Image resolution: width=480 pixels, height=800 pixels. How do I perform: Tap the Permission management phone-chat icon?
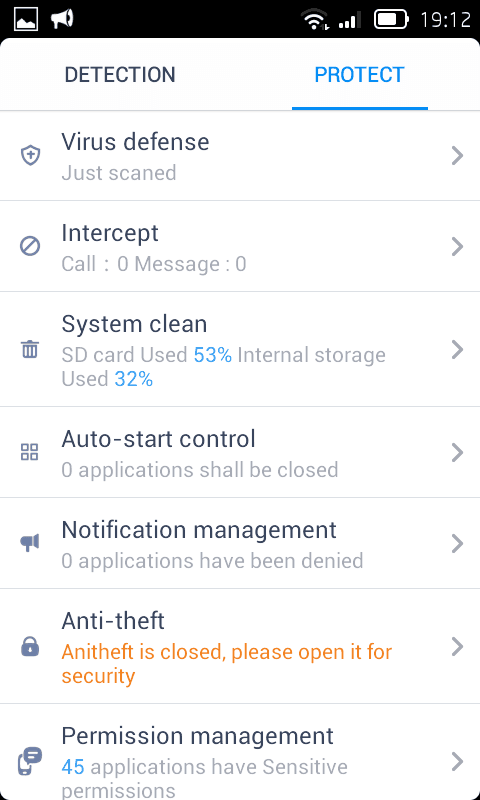(30, 761)
